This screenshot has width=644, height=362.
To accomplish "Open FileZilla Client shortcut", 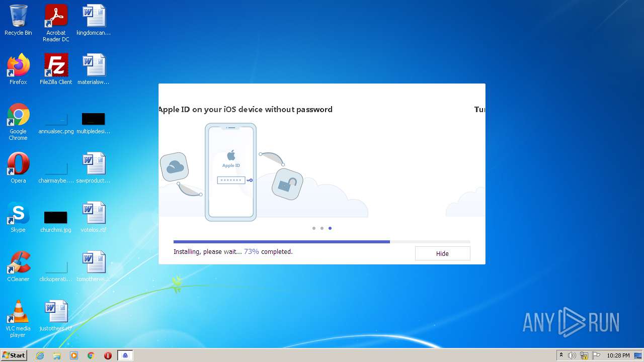I will coord(56,69).
